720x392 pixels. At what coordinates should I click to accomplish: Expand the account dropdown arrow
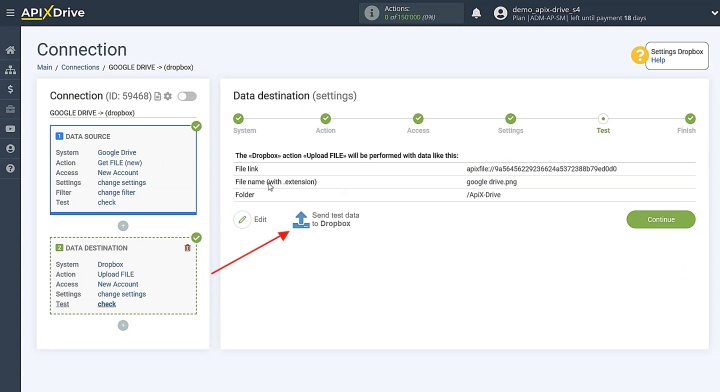click(x=714, y=13)
